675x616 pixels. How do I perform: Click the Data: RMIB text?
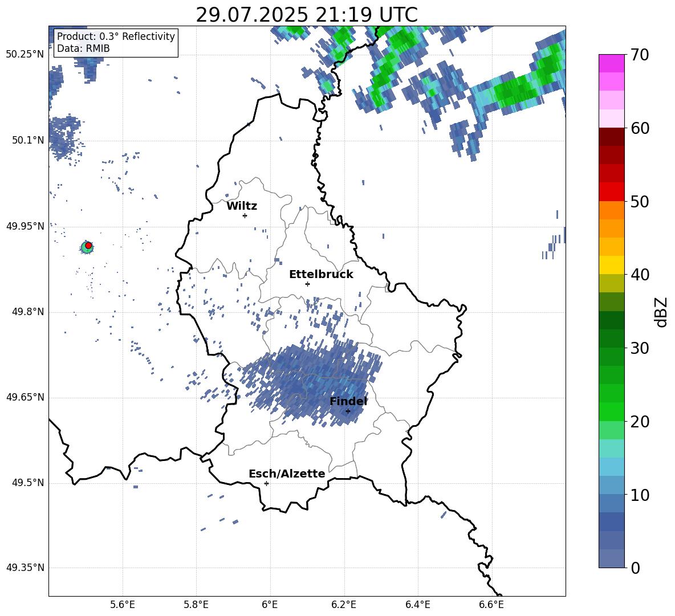[83, 48]
